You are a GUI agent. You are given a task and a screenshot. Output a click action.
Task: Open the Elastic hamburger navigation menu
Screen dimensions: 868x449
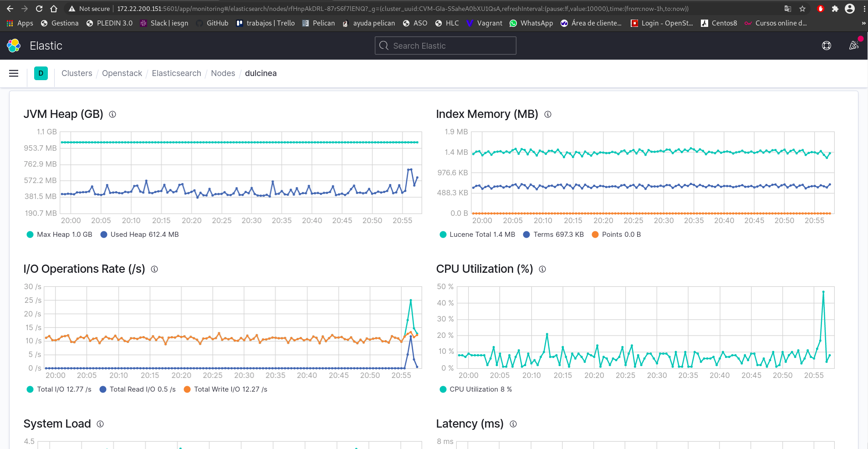(x=14, y=73)
